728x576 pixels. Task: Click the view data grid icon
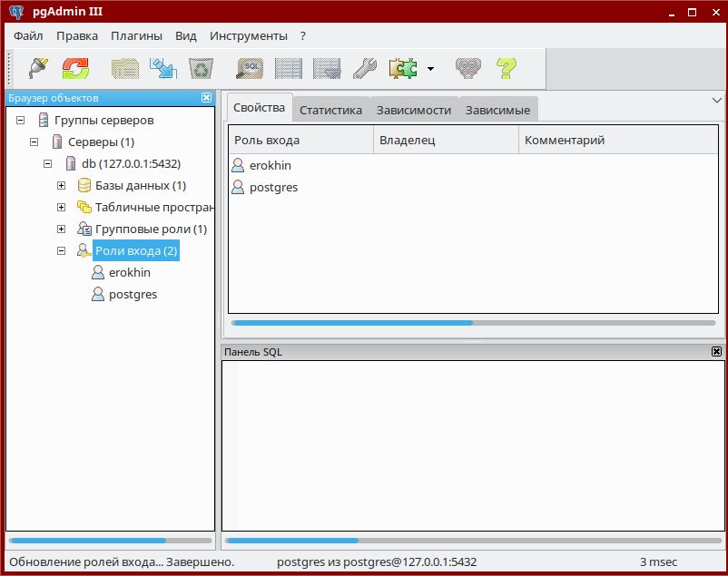[x=289, y=69]
